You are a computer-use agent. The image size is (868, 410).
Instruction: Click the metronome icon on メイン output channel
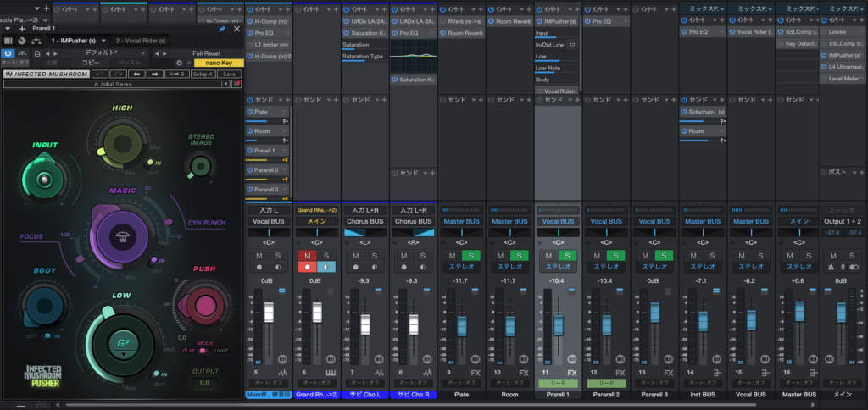click(x=831, y=268)
